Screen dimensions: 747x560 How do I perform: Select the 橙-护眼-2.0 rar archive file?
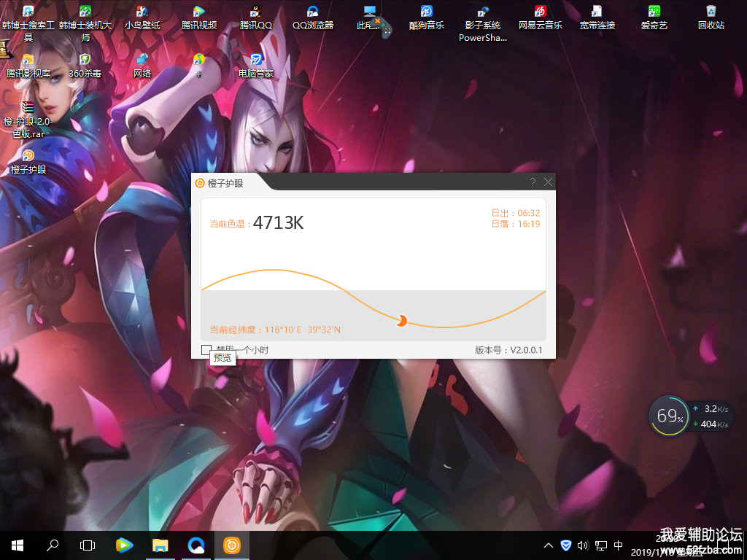(28, 120)
